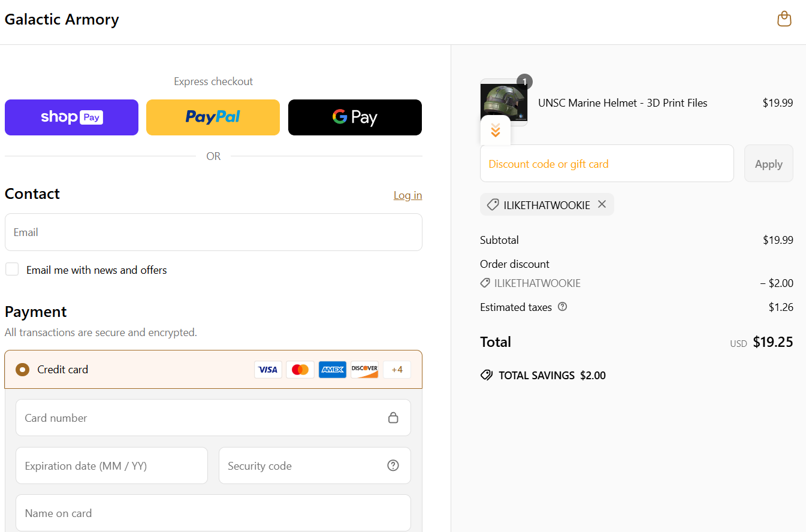Expand order summary with double chevron
Image resolution: width=806 pixels, height=532 pixels.
click(x=496, y=131)
